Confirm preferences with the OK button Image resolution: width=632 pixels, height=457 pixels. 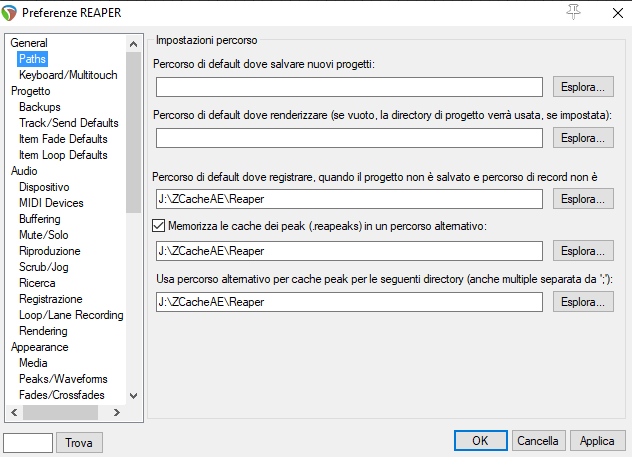coord(480,440)
